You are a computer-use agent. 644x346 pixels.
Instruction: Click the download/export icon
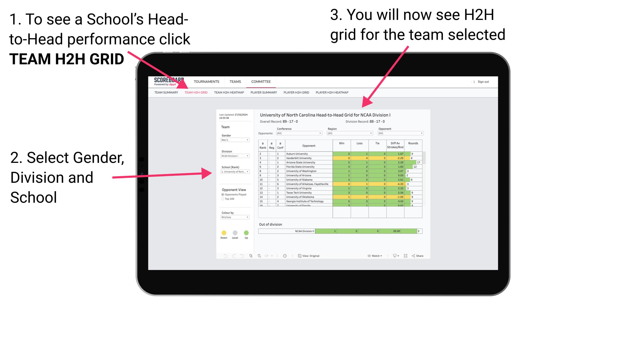point(393,256)
